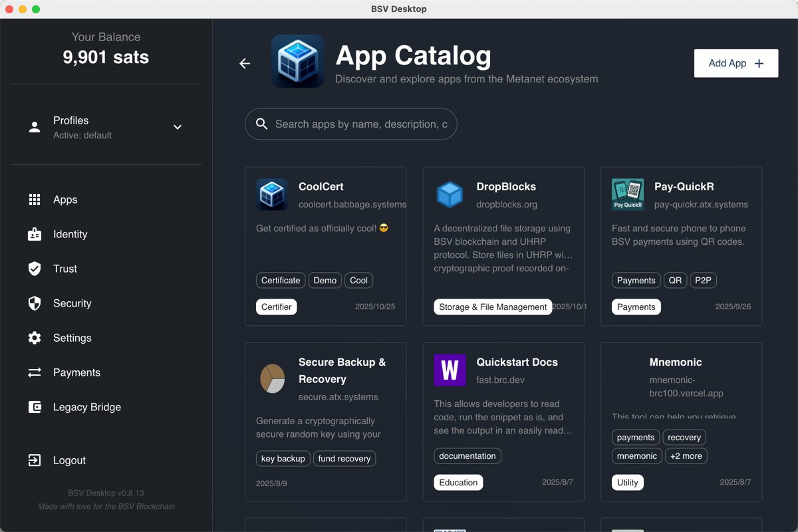Select the mnemonic tag
Screen dimensions: 798x532
[637, 456]
